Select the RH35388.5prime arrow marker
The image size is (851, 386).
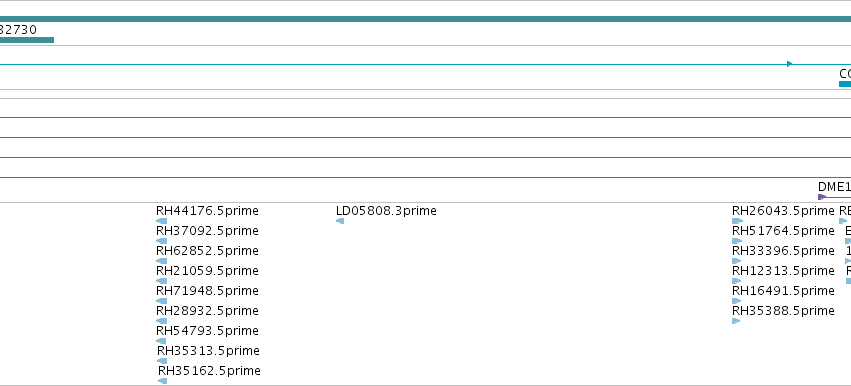tap(736, 321)
